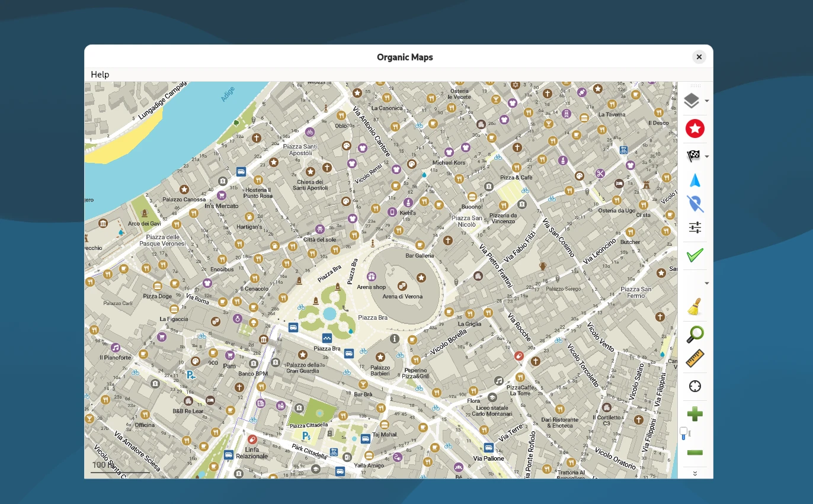Open the dropdown arrow above the broom
The image size is (813, 504).
706,283
